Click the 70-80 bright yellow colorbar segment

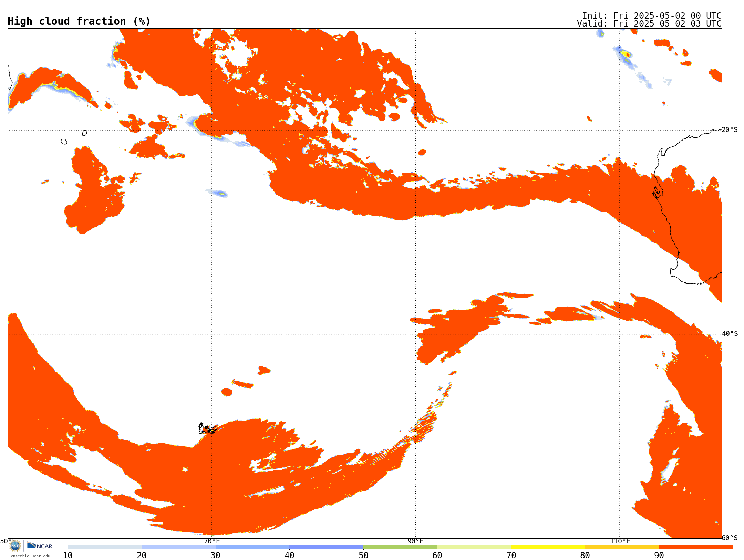click(x=548, y=547)
